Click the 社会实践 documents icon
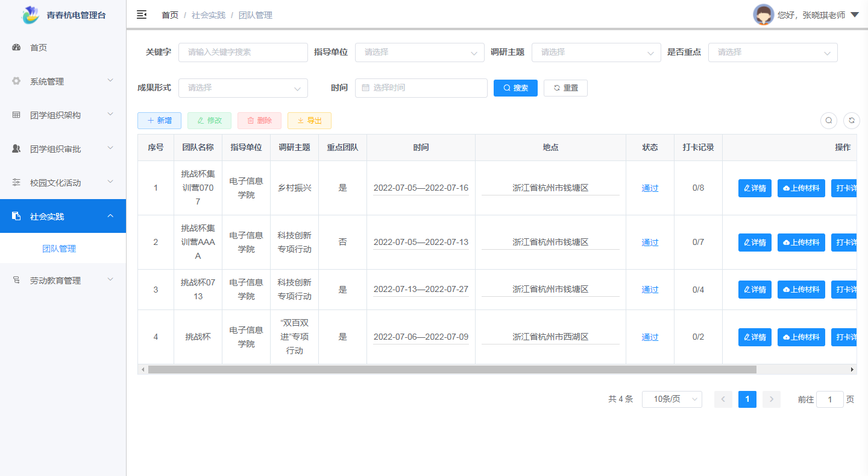868x476 pixels. (x=16, y=217)
